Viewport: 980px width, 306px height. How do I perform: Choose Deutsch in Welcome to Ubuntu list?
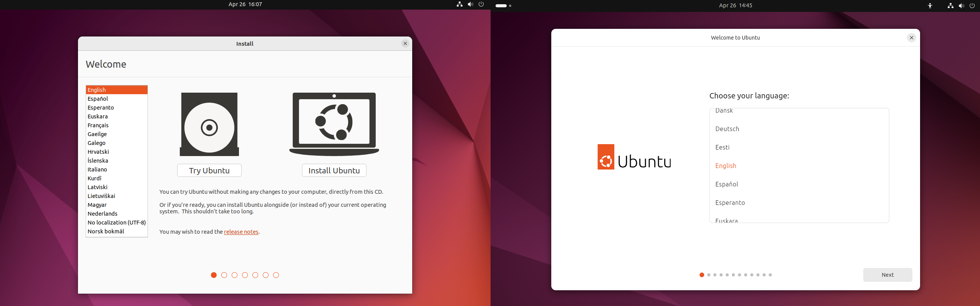799,129
